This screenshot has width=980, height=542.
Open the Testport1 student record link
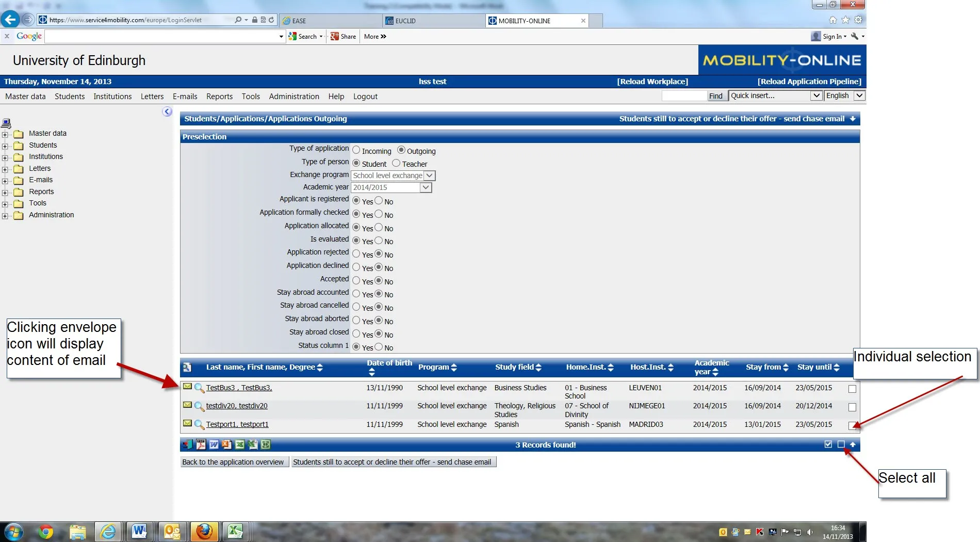click(237, 424)
